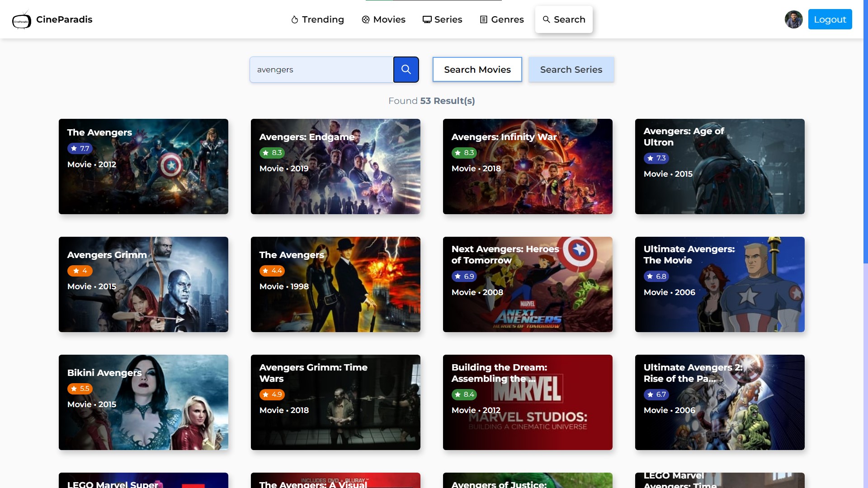Click the 'Movie • 2008' text on Next Avengers
Screen dimensions: 868x488
coord(477,292)
